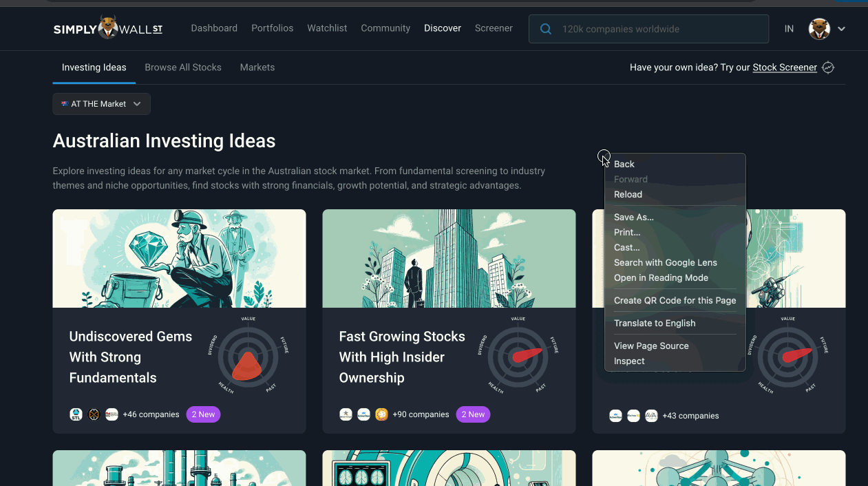Click the snowflake chart above +43 companies
This screenshot has width=868, height=486.
pos(788,355)
